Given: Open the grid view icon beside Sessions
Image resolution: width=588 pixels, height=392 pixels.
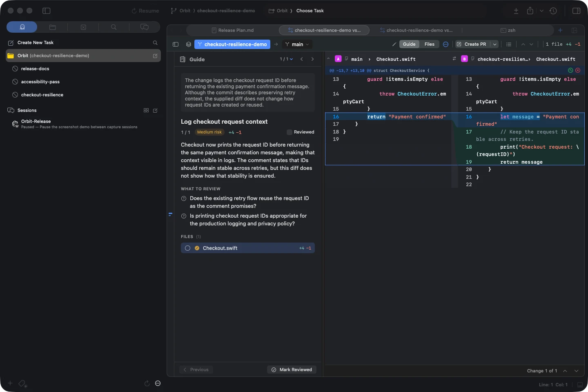Looking at the screenshot, I should (146, 110).
